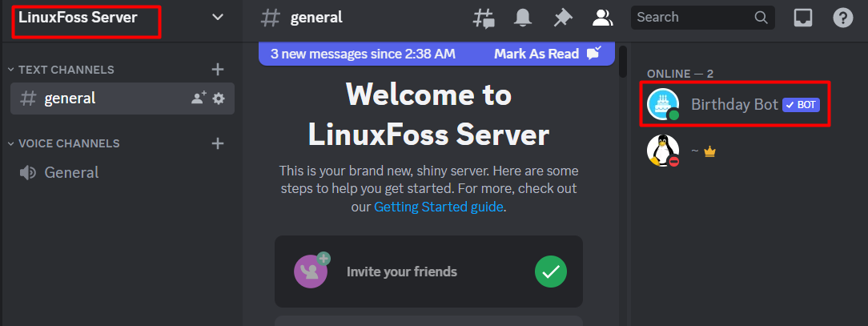This screenshot has width=868, height=326.
Task: Click the hash icon beside general in header
Action: 271,18
